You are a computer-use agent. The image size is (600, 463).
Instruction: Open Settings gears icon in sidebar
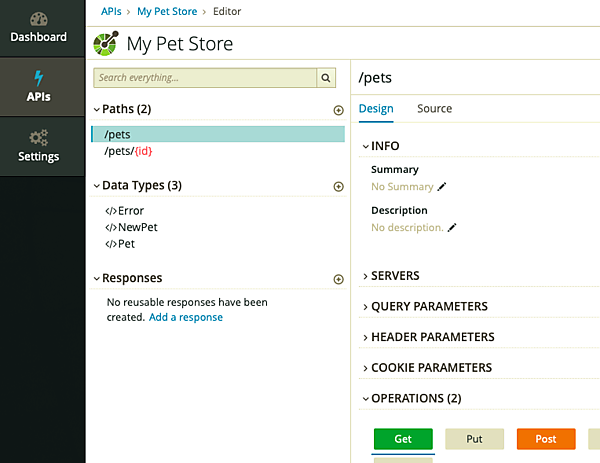38,137
